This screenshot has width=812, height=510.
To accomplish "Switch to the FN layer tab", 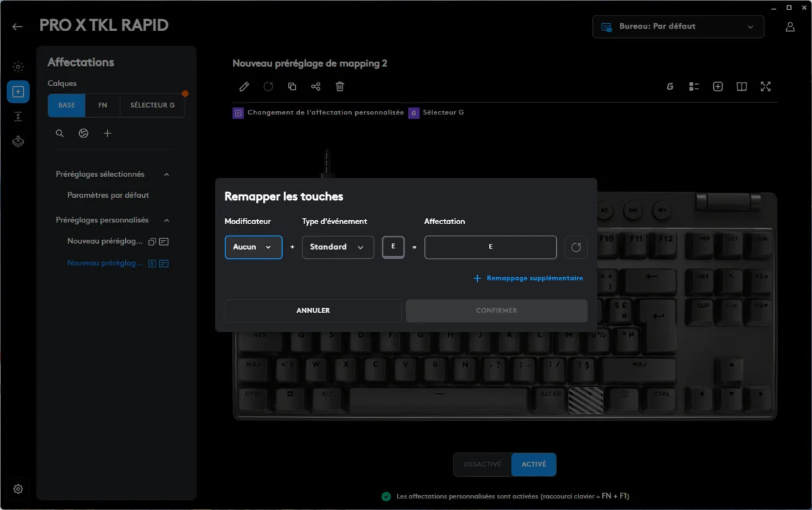I will coord(102,105).
